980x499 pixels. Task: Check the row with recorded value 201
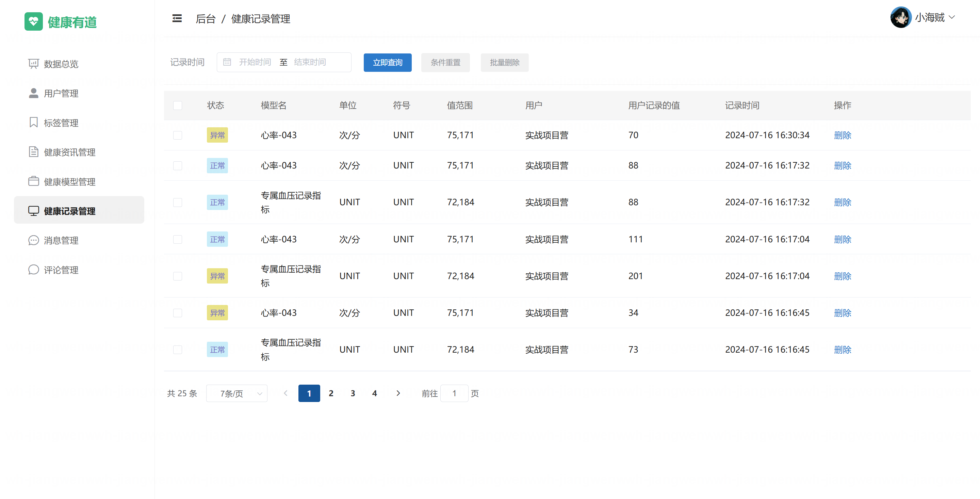coord(178,276)
